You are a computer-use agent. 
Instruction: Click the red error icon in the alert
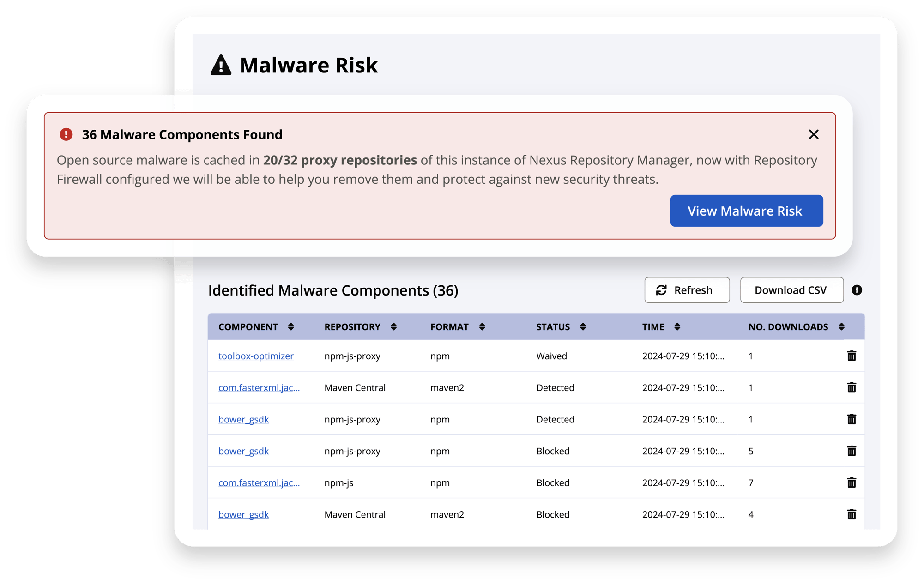66,134
